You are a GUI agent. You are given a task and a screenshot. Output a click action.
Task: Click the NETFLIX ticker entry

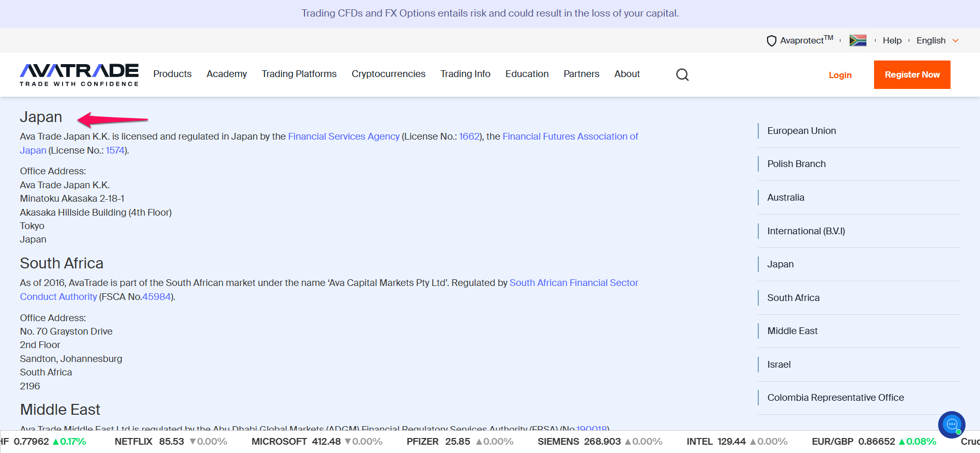[x=171, y=442]
